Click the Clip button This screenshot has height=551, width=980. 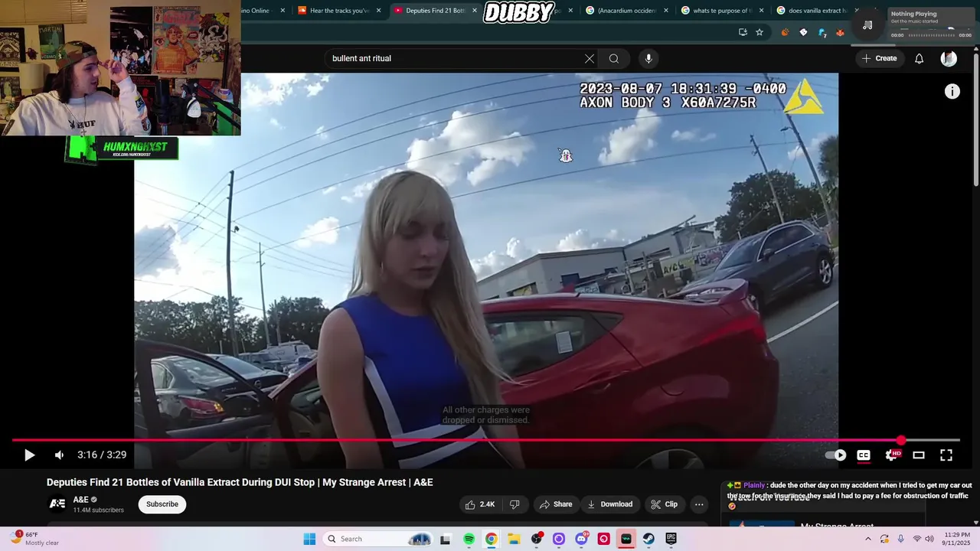665,504
